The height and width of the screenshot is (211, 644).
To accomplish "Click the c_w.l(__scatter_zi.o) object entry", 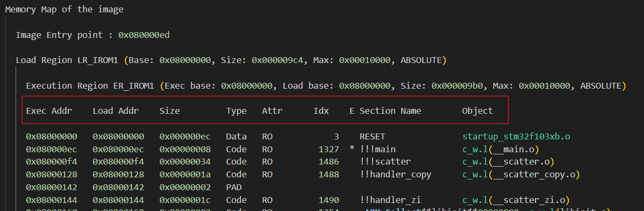I will coord(513,200).
